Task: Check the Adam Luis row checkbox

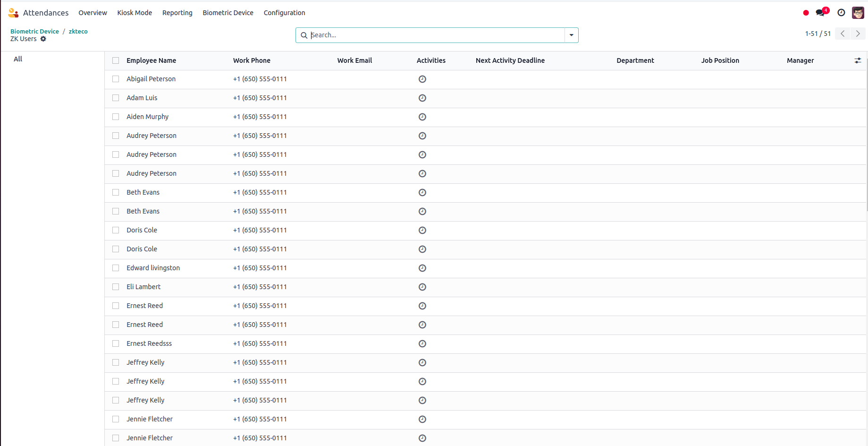Action: point(116,98)
